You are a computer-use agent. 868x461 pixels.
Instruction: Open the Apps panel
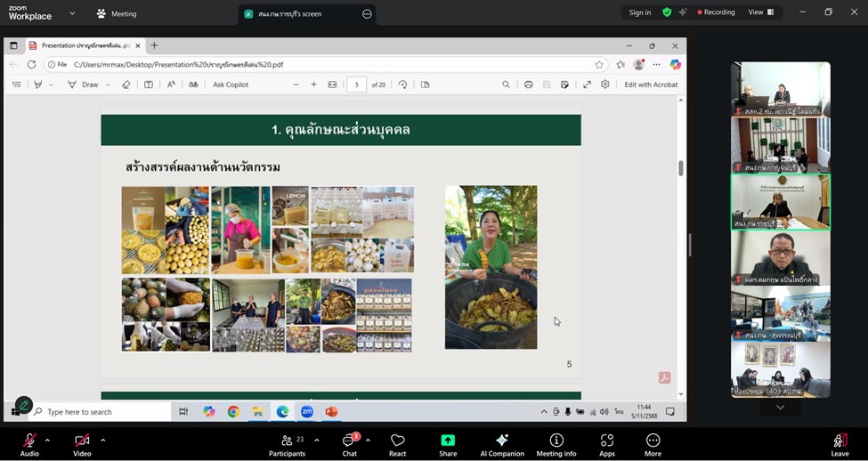(606, 444)
